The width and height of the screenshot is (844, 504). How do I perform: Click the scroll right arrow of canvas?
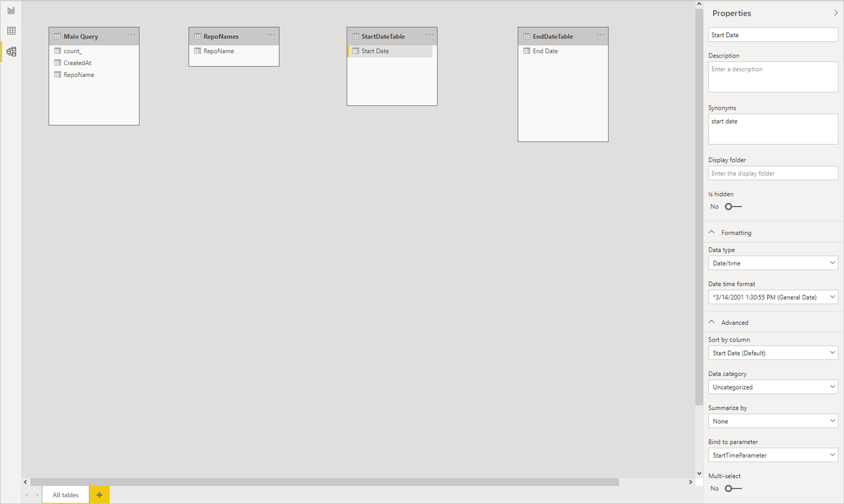691,482
